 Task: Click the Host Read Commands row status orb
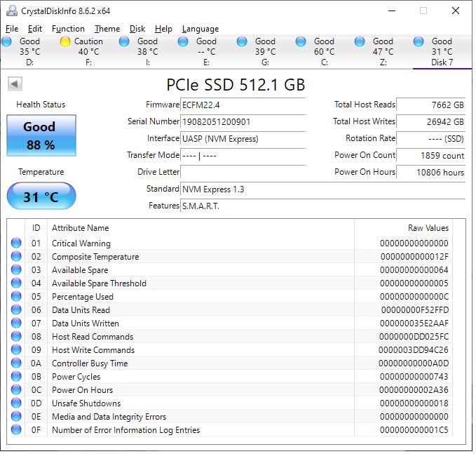16,336
